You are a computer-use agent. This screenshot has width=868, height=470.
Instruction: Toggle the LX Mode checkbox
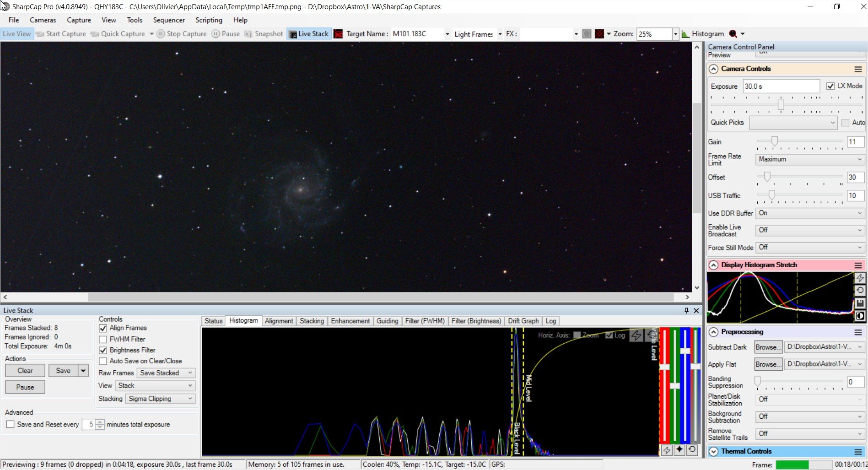tap(830, 86)
